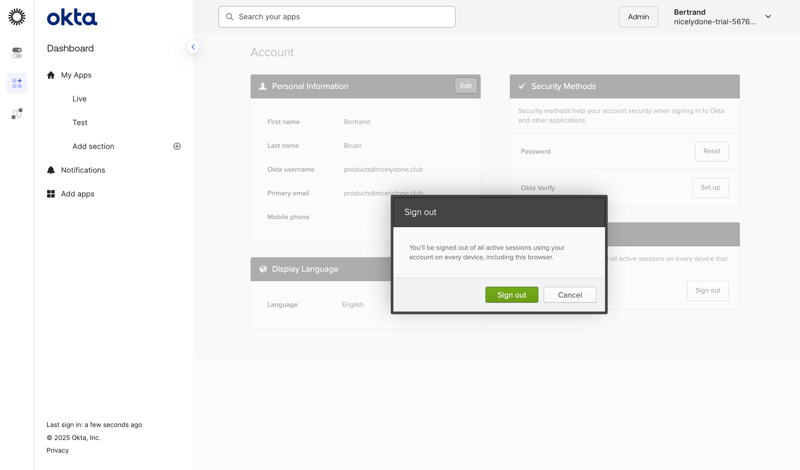Open the toggle switches icon in left rail
This screenshot has width=800, height=470.
click(x=17, y=53)
